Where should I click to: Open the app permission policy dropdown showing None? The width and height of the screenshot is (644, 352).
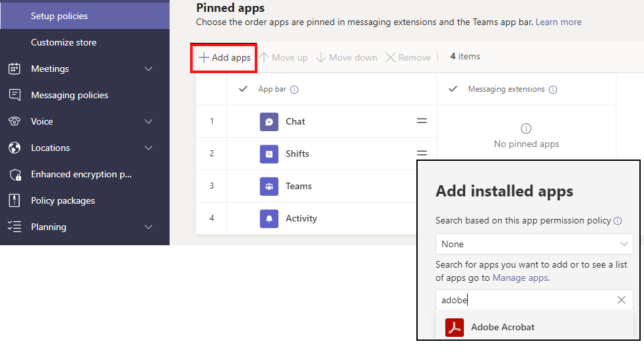(x=534, y=244)
